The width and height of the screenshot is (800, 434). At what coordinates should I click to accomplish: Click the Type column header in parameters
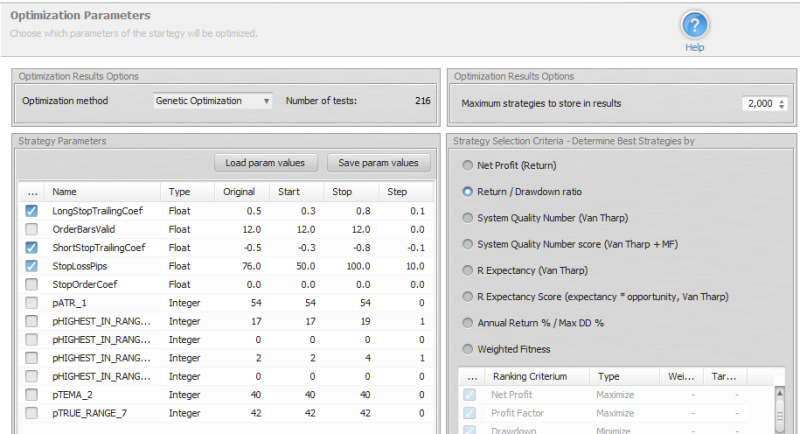(x=187, y=192)
